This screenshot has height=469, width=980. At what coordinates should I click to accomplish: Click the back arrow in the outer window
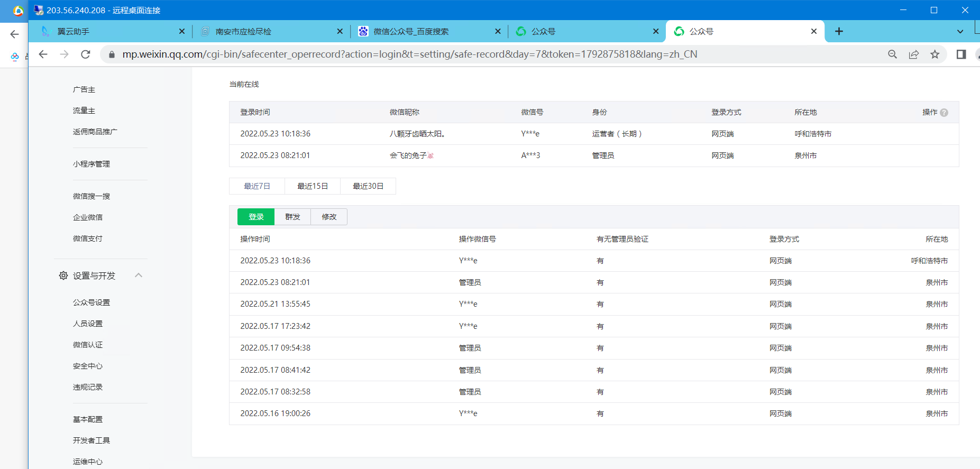[x=14, y=34]
